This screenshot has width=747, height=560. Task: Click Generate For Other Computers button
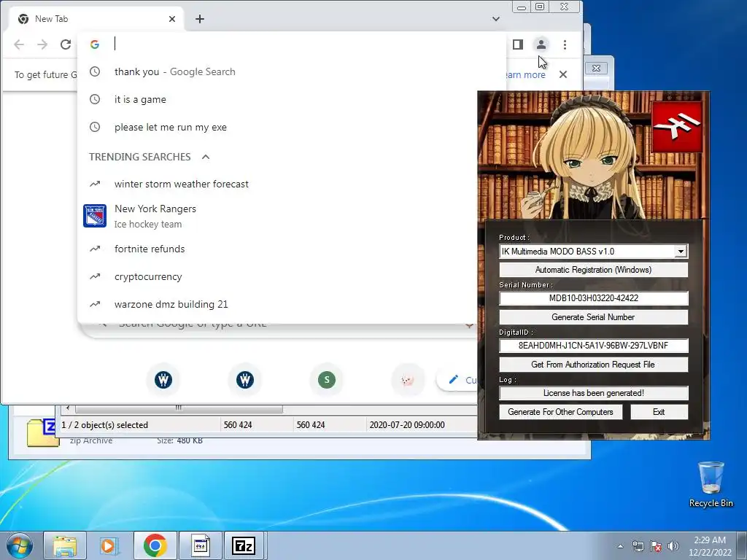[x=561, y=412]
